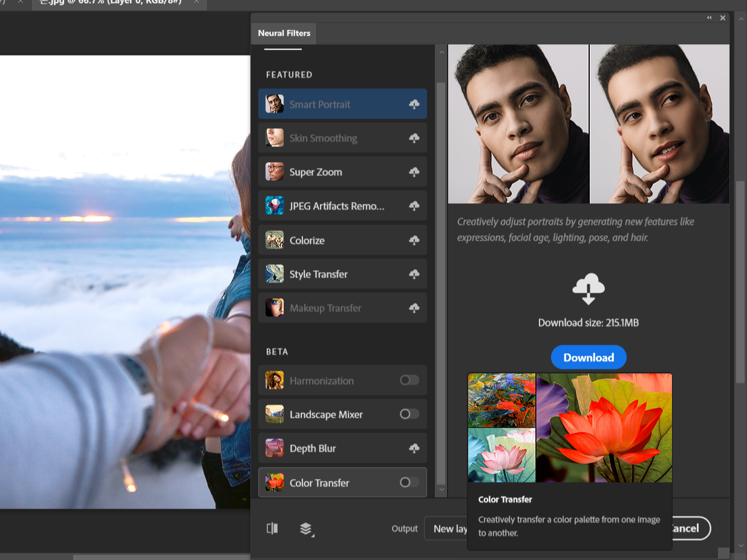Image resolution: width=747 pixels, height=560 pixels.
Task: Close the Neural Filters panel
Action: click(x=723, y=18)
